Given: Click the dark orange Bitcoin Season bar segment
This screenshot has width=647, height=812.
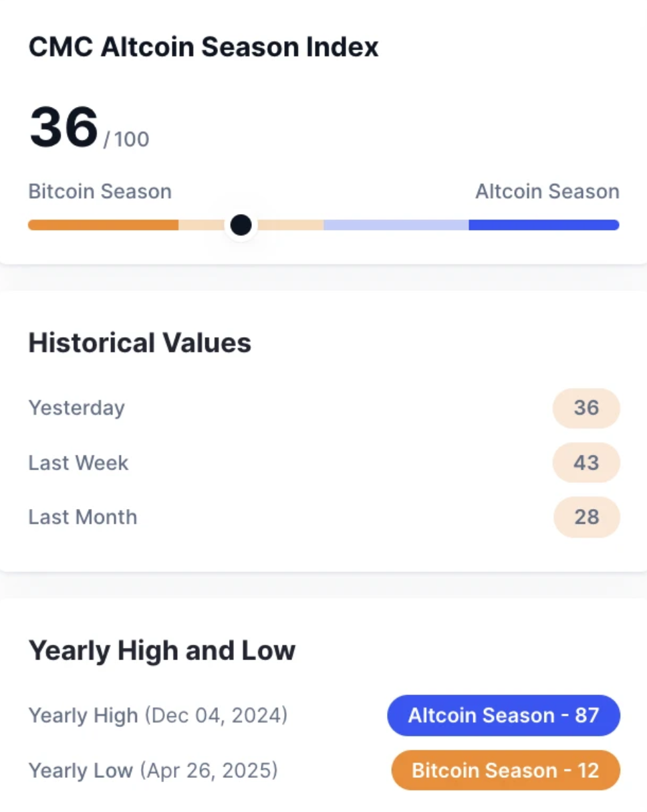Looking at the screenshot, I should click(103, 225).
